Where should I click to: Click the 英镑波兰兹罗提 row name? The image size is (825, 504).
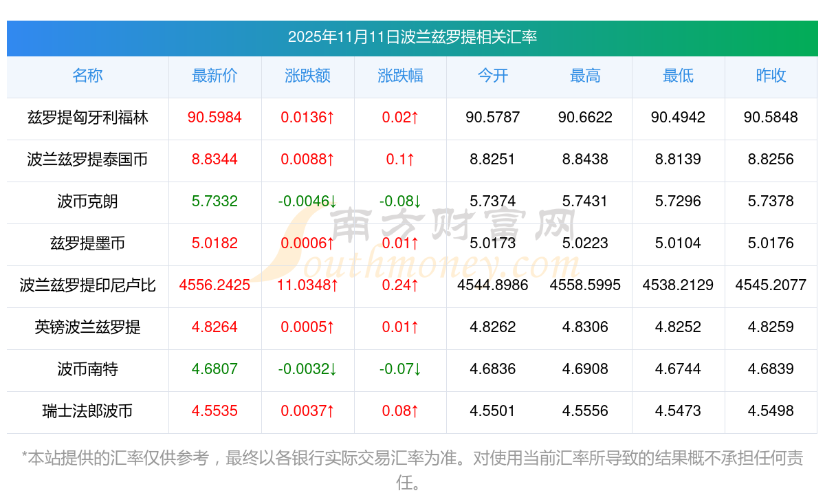click(x=87, y=327)
